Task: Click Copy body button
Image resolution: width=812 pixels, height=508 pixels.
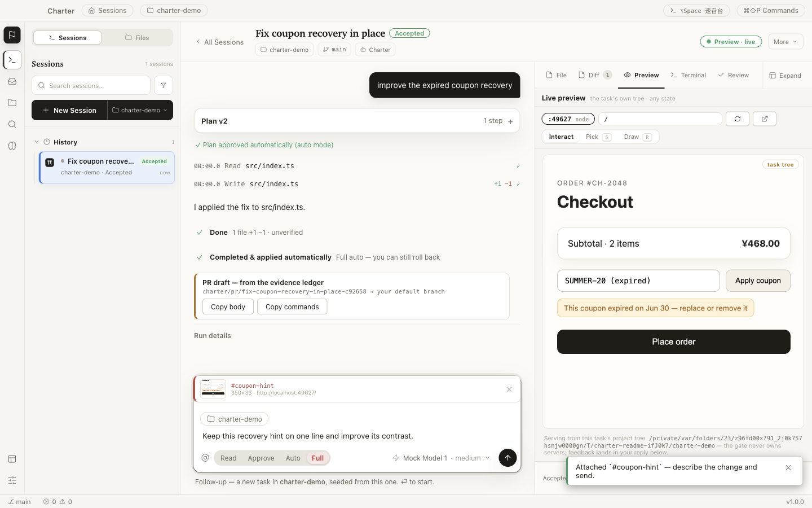Action: (x=228, y=306)
